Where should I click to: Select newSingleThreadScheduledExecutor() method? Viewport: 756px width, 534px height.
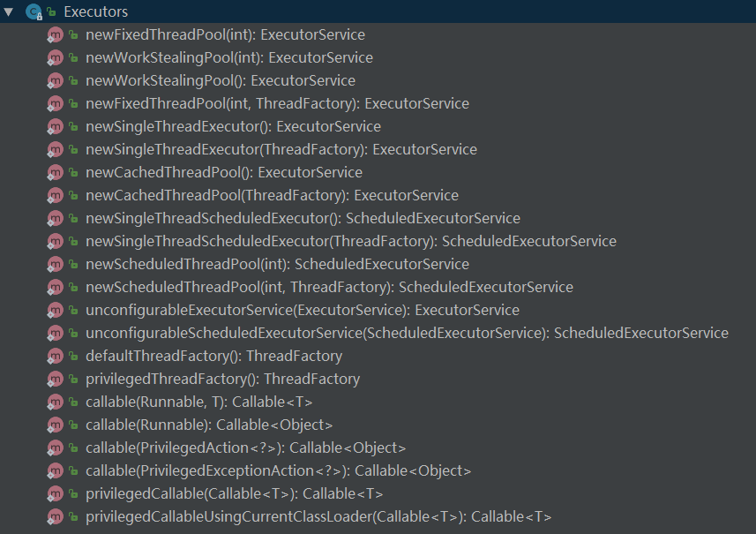point(303,218)
